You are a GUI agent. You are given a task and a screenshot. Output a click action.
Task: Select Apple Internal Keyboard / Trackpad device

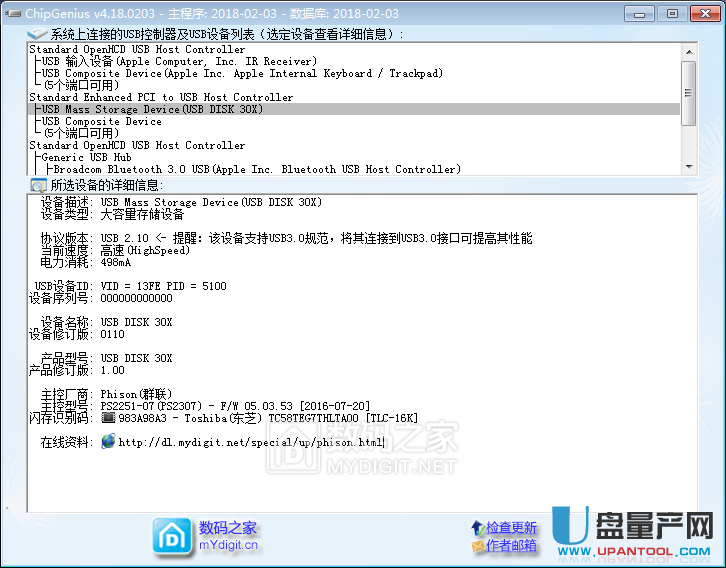pos(242,73)
